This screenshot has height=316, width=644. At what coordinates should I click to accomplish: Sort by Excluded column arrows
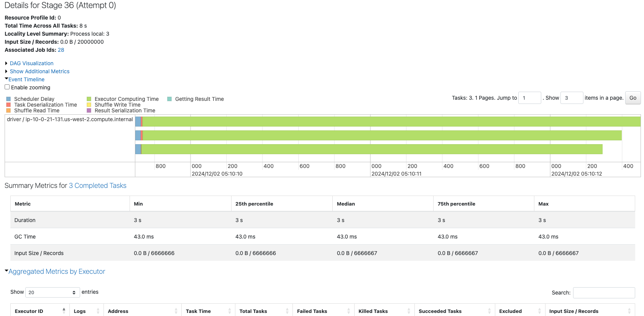point(540,311)
